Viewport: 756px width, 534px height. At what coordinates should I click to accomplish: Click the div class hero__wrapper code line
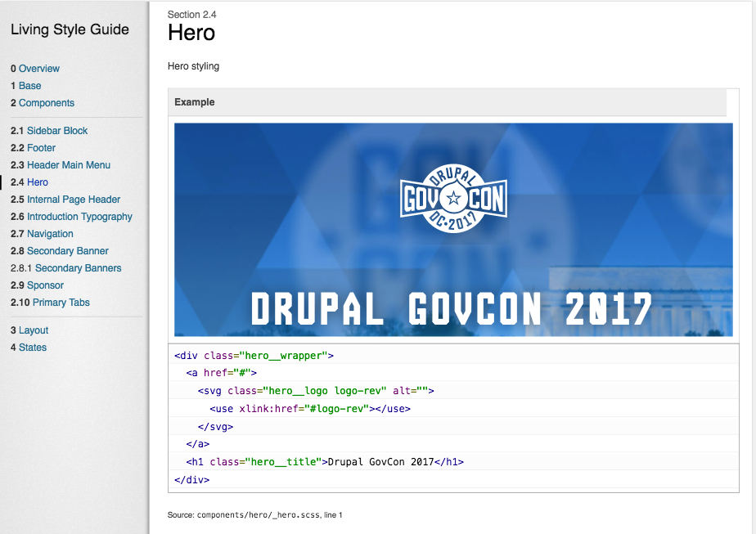254,356
